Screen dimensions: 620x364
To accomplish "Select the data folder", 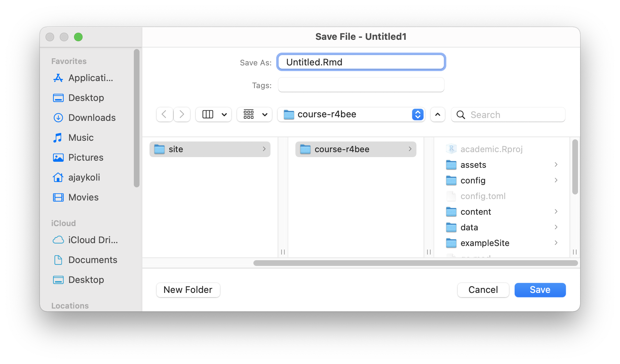I will pyautogui.click(x=502, y=227).
